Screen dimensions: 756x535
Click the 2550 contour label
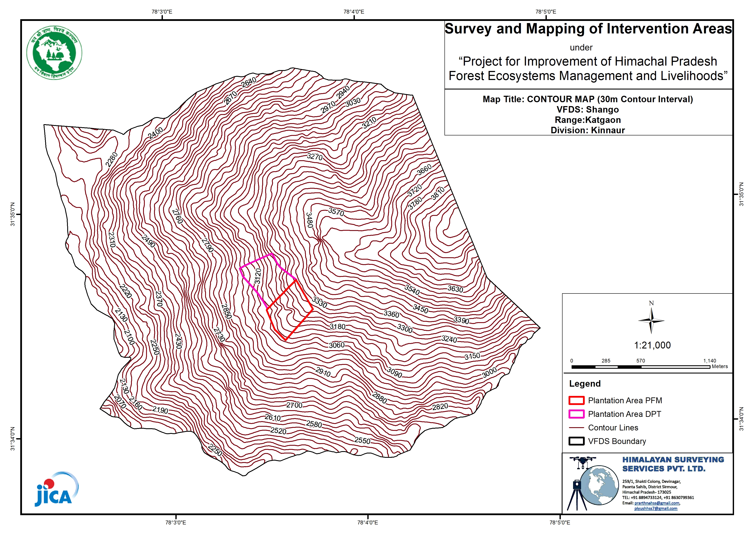pyautogui.click(x=362, y=440)
